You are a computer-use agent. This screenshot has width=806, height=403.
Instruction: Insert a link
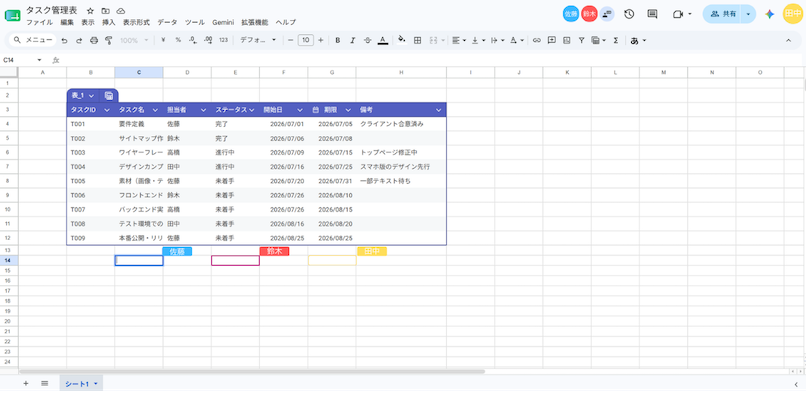point(537,40)
